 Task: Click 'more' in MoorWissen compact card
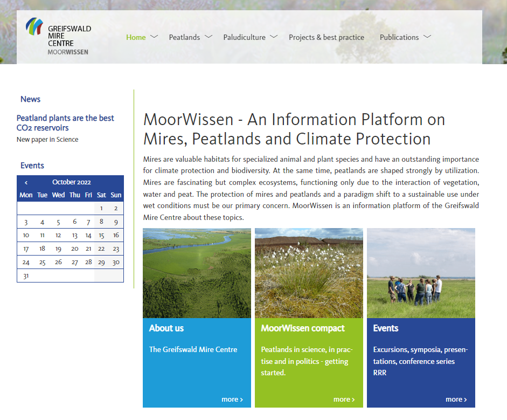coord(344,400)
